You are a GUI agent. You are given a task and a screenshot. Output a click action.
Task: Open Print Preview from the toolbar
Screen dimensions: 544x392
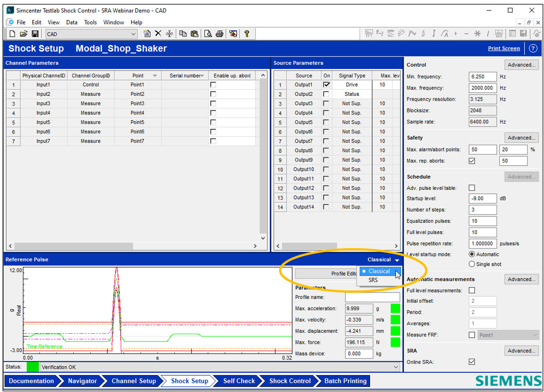tap(208, 34)
